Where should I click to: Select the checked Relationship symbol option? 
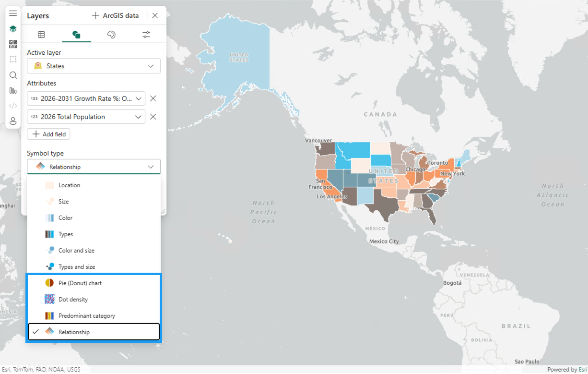coord(94,332)
